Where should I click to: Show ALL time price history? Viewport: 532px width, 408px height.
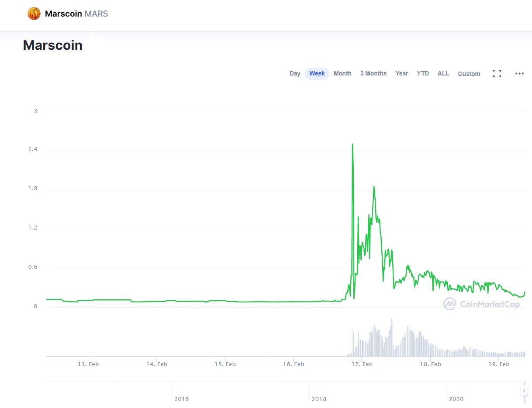point(443,73)
